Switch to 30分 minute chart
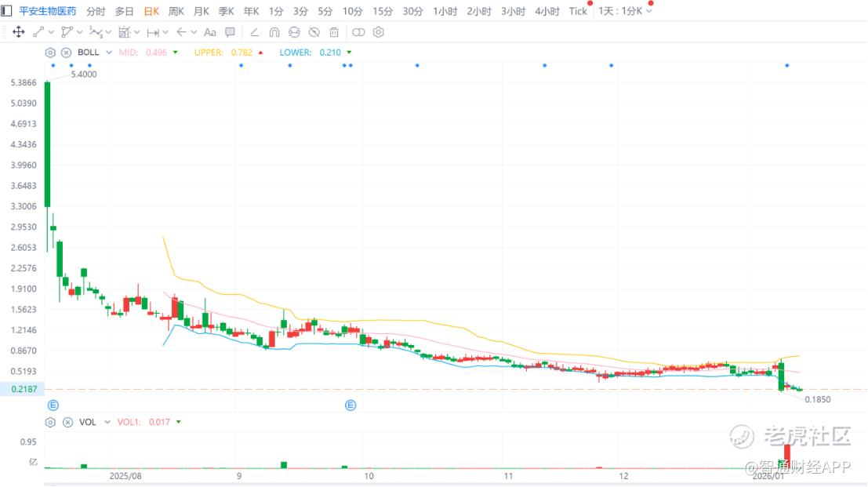868x487 pixels. point(412,11)
